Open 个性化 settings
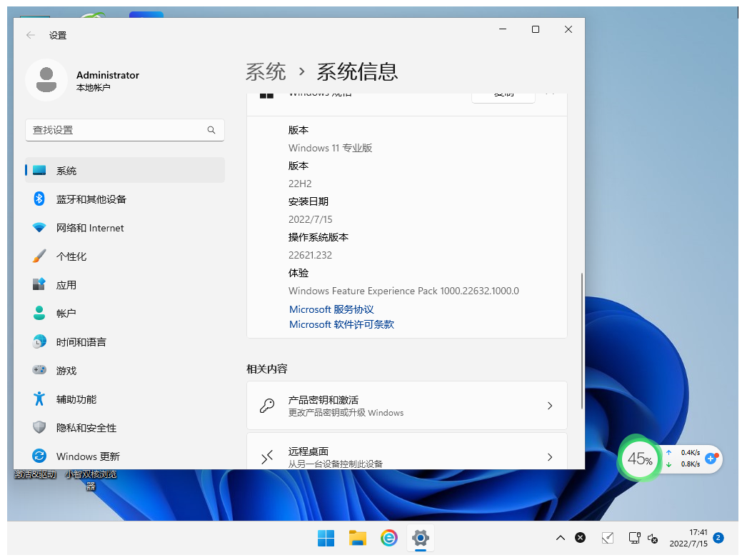 coord(125,256)
